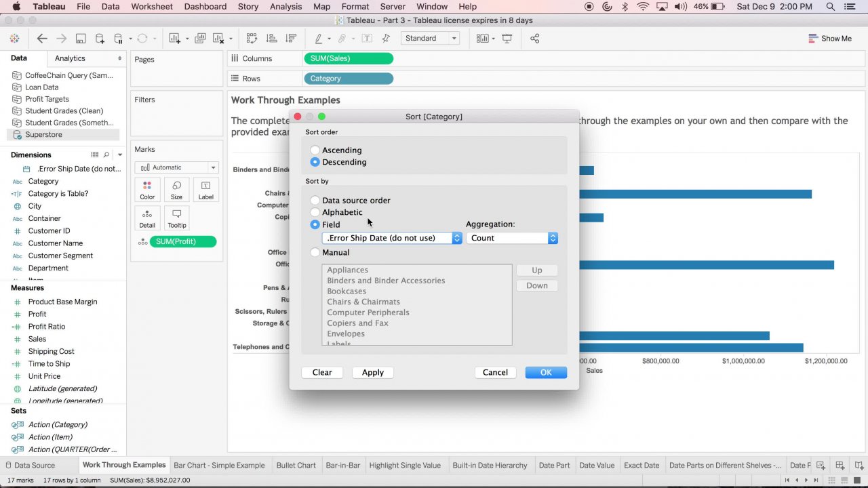The image size is (868, 488).
Task: Click the SUM(Sales) pill on Columns shelf
Action: coord(349,59)
